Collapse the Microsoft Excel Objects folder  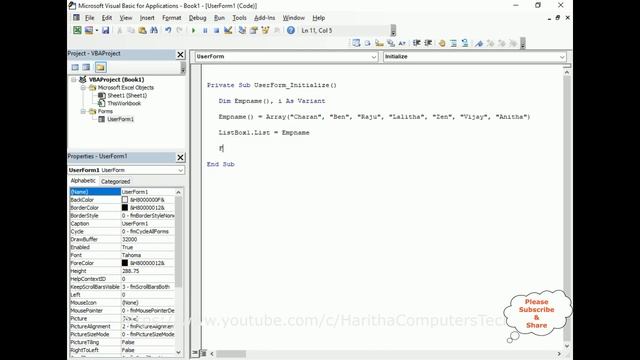tap(83, 88)
